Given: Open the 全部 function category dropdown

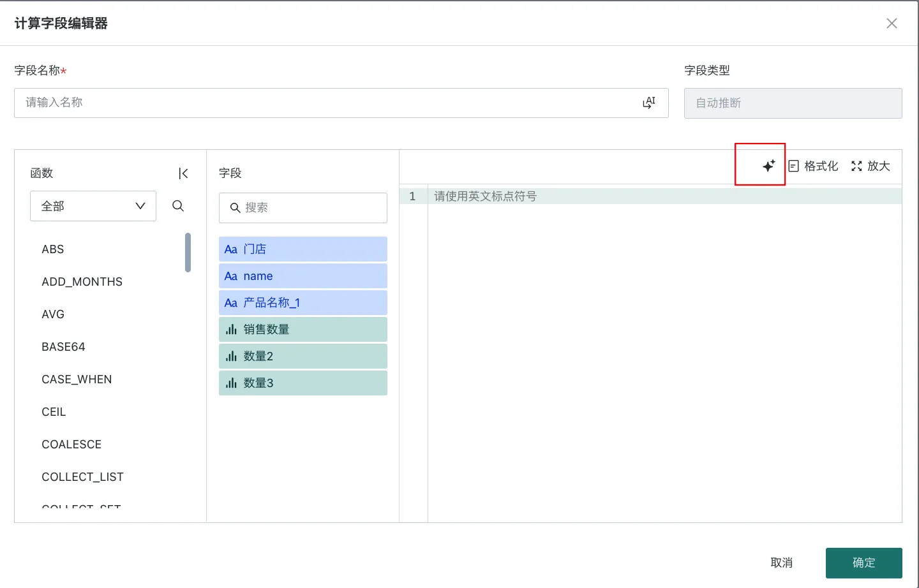Looking at the screenshot, I should [x=93, y=206].
